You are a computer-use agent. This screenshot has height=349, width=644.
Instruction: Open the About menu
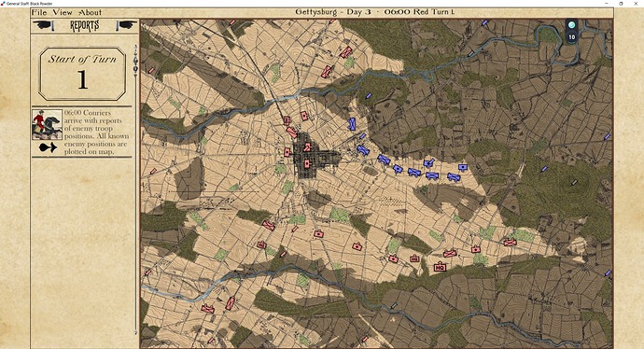click(91, 12)
